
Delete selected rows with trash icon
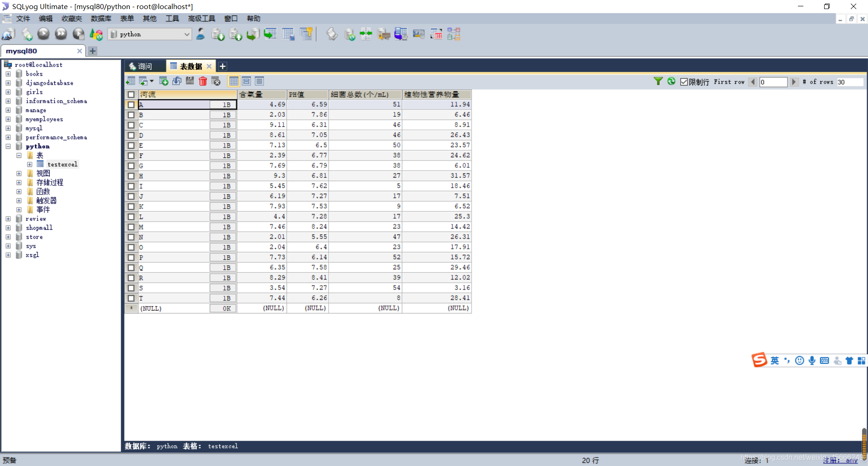[x=203, y=81]
